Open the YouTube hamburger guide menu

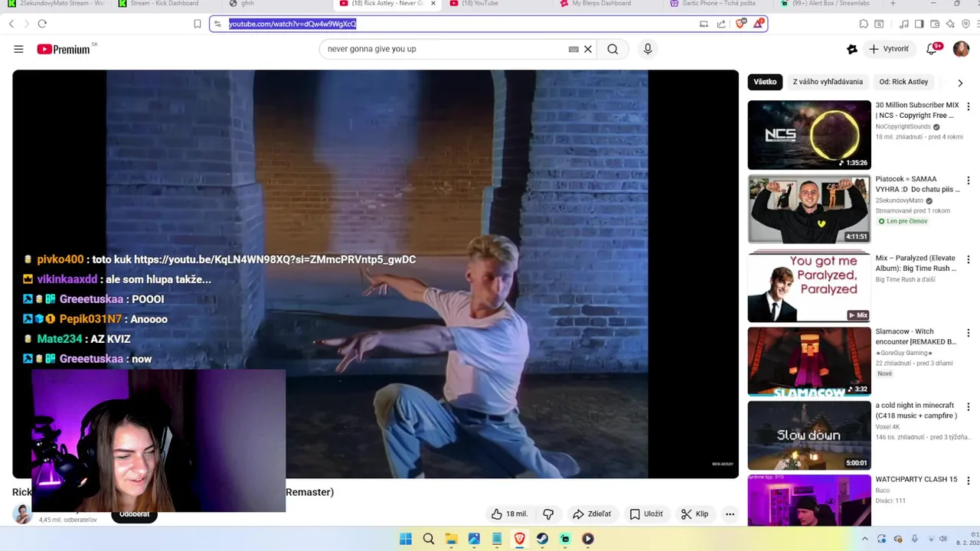[18, 49]
